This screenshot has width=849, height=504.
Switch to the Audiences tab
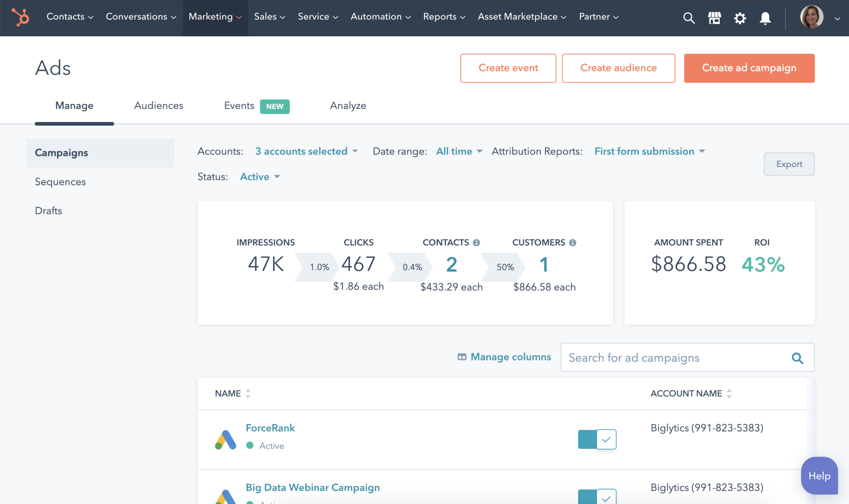coord(158,106)
